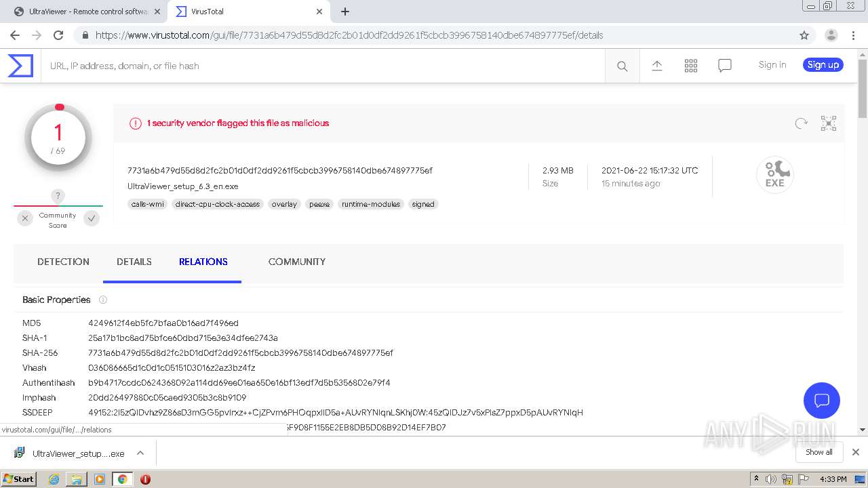Click the red stop taskbar icon
The width and height of the screenshot is (868, 488).
click(x=145, y=479)
